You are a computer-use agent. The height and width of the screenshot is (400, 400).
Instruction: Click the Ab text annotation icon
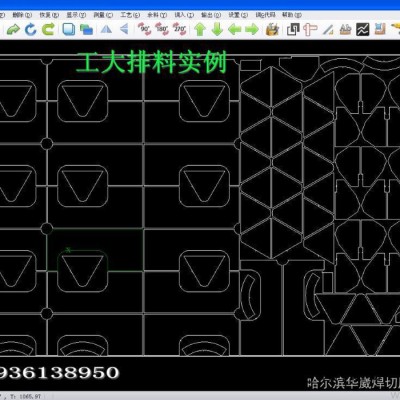[345, 29]
